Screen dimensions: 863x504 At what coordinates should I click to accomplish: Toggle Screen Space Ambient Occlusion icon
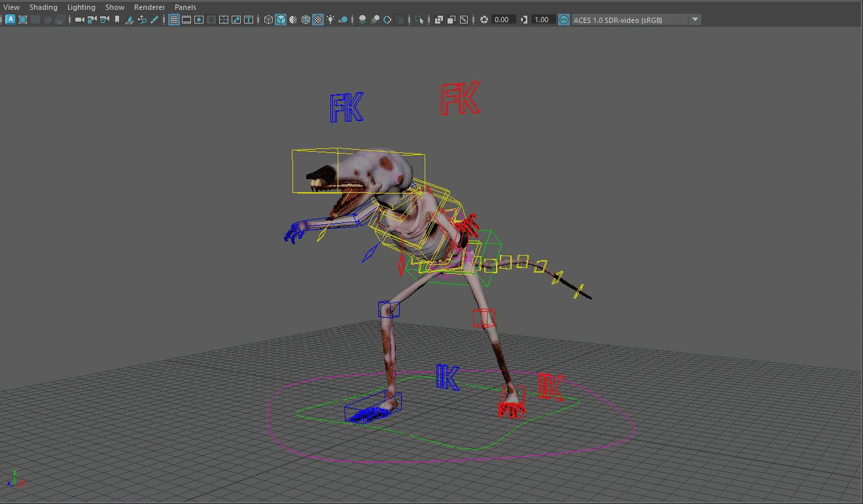click(362, 20)
